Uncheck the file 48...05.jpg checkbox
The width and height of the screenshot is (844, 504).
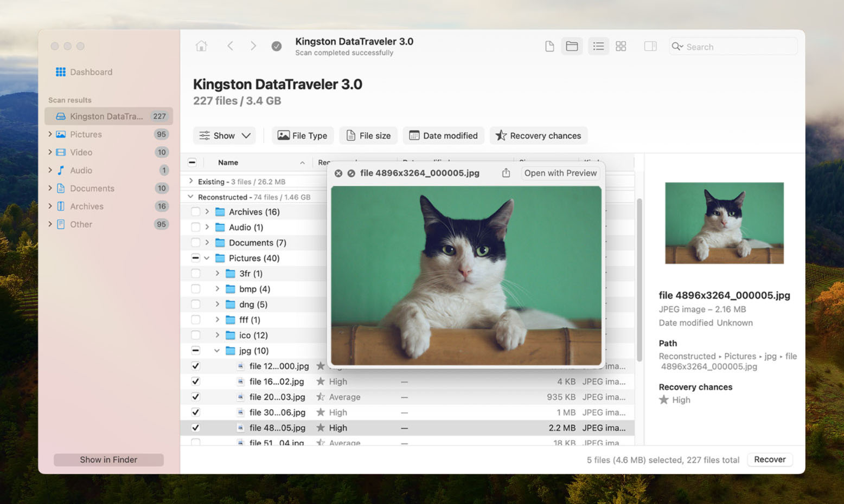(x=195, y=428)
